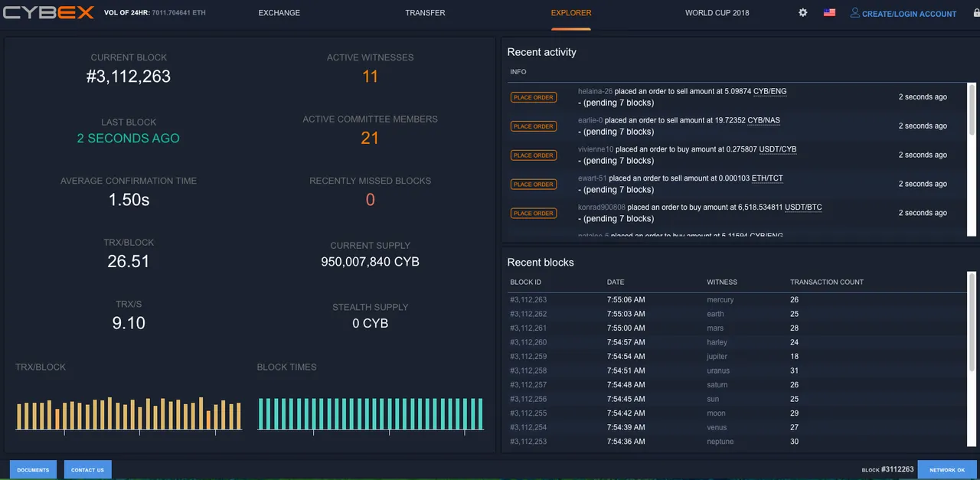980x480 pixels.
Task: Open block #3,112,257
Action: click(x=528, y=385)
